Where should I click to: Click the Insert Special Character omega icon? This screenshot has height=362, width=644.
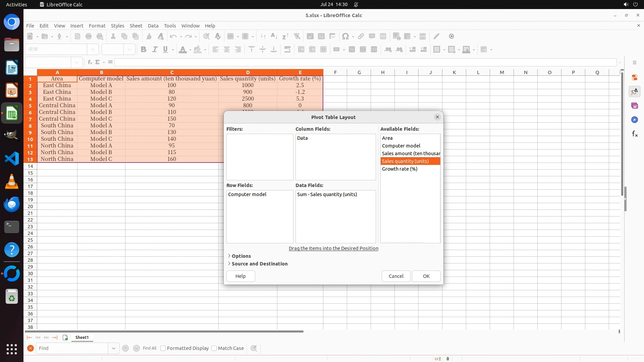(345, 36)
